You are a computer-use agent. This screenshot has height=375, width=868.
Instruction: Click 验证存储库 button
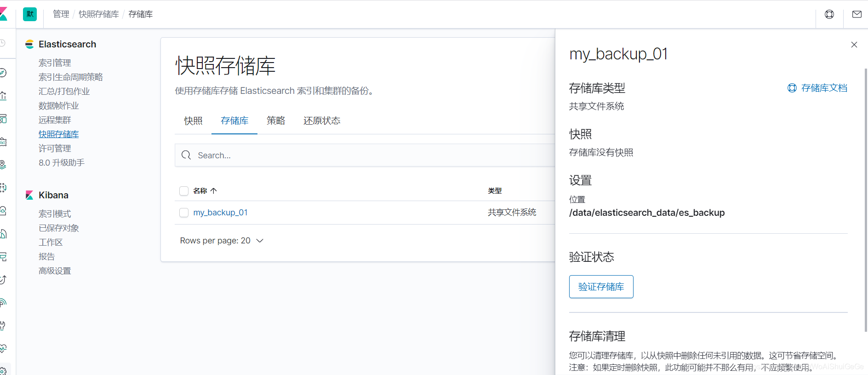[x=601, y=287]
